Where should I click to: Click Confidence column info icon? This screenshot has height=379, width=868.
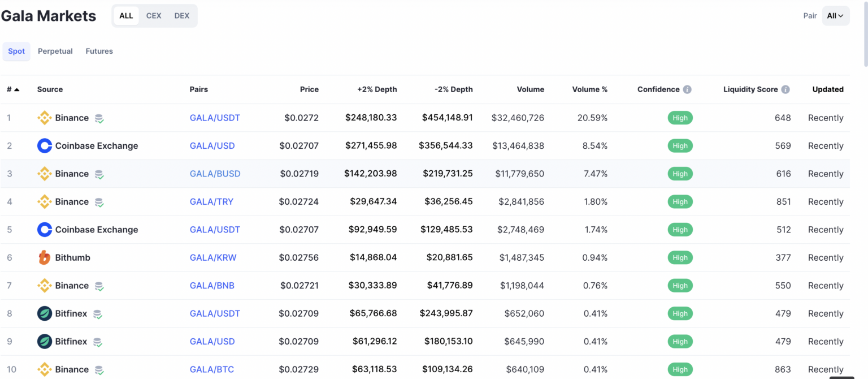pos(687,89)
